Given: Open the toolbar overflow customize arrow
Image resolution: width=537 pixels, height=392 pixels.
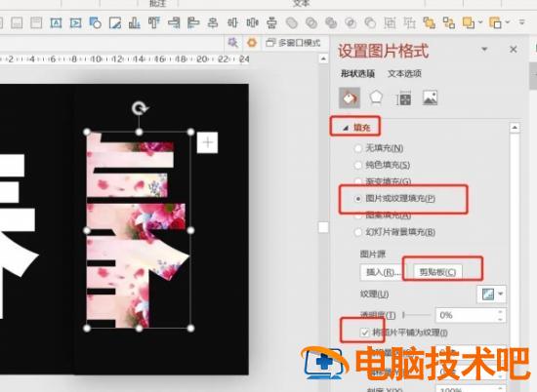Looking at the screenshot, I should 522,22.
